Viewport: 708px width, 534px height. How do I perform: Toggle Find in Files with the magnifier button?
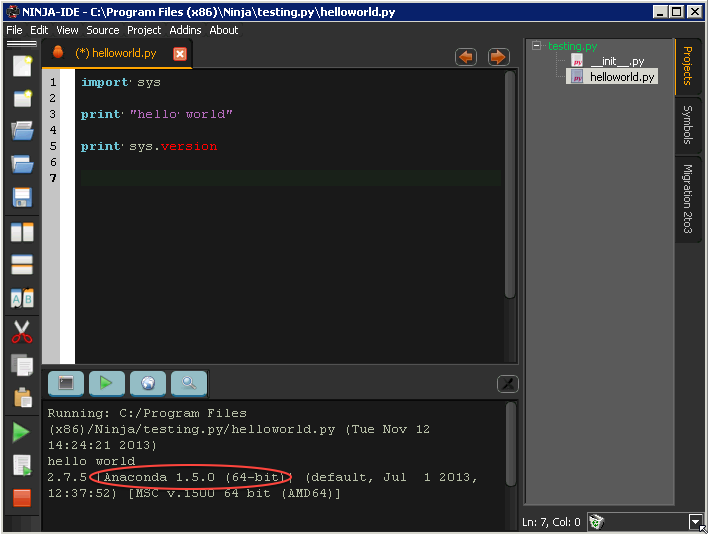click(188, 383)
